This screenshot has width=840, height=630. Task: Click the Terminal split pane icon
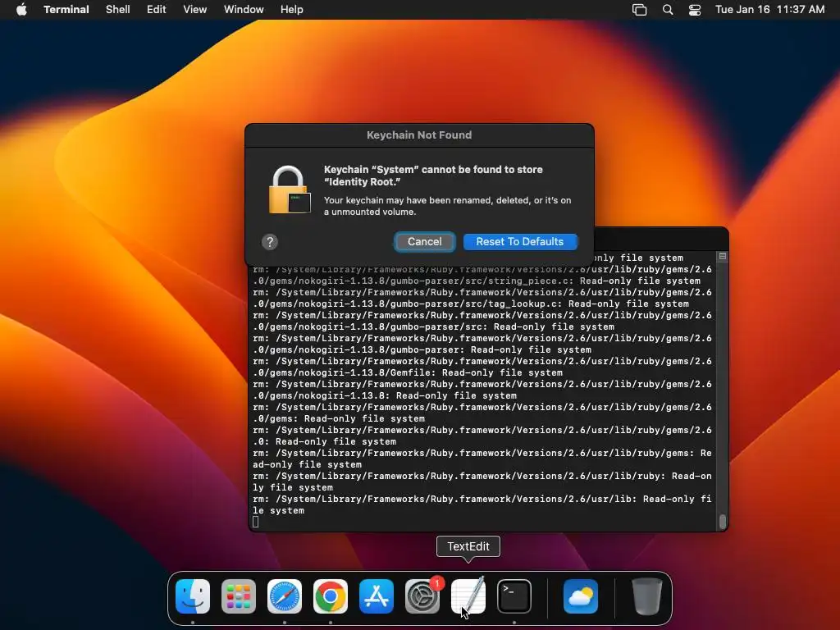pyautogui.click(x=723, y=257)
